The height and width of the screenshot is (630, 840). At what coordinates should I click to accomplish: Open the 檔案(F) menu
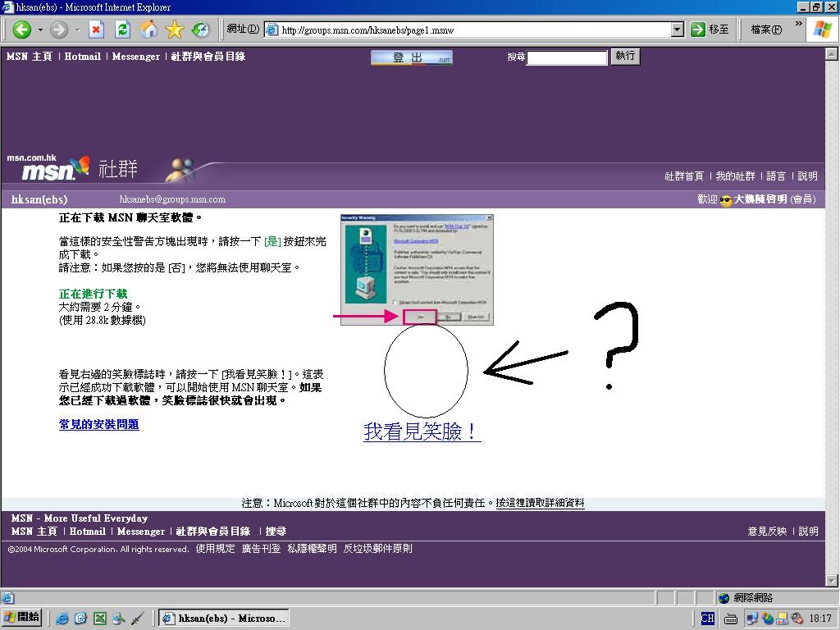click(x=766, y=30)
